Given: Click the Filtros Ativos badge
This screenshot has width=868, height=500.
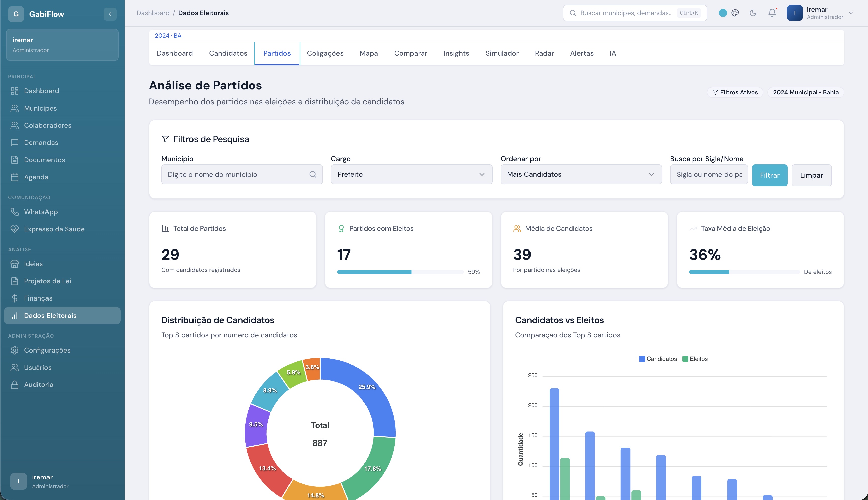Looking at the screenshot, I should pyautogui.click(x=735, y=92).
